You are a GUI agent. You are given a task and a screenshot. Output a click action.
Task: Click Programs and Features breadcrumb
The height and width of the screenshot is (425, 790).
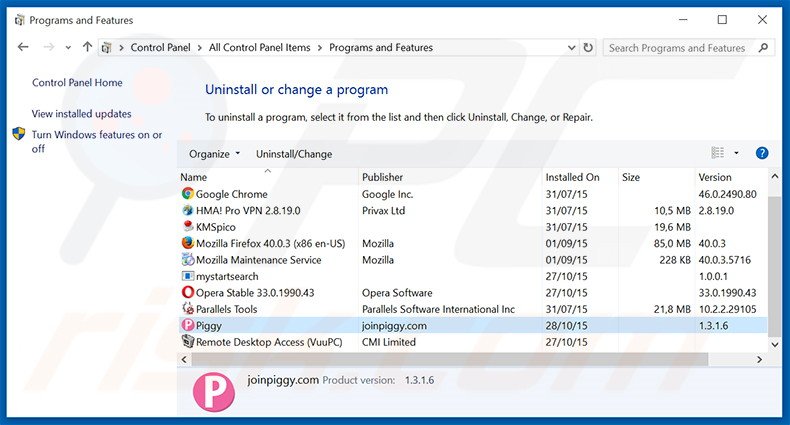click(381, 47)
